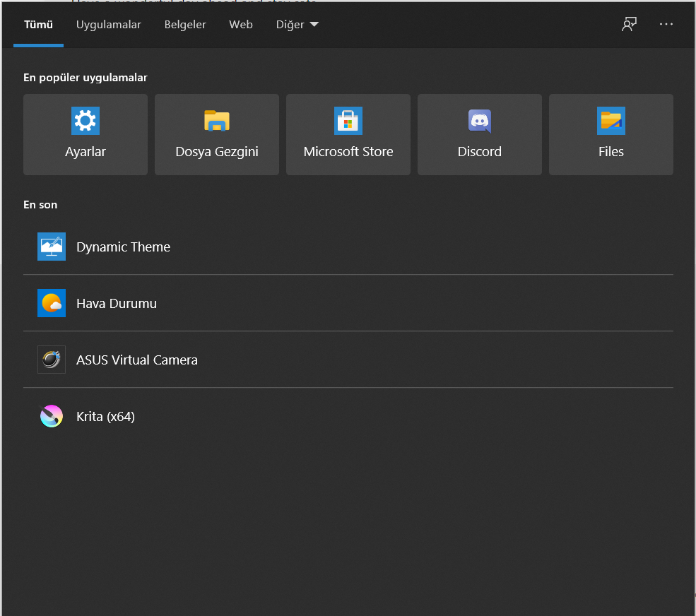This screenshot has height=616, width=696.
Task: Switch to the Uygulamalar tab
Action: tap(108, 25)
